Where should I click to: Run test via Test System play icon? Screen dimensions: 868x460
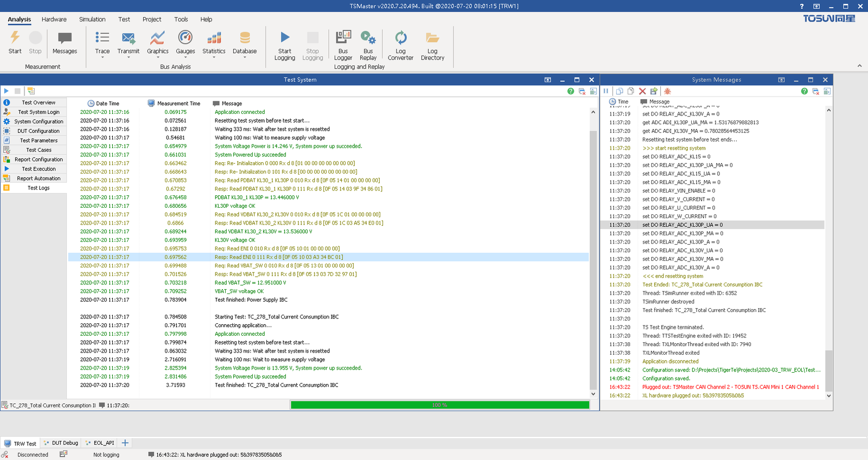[6, 91]
